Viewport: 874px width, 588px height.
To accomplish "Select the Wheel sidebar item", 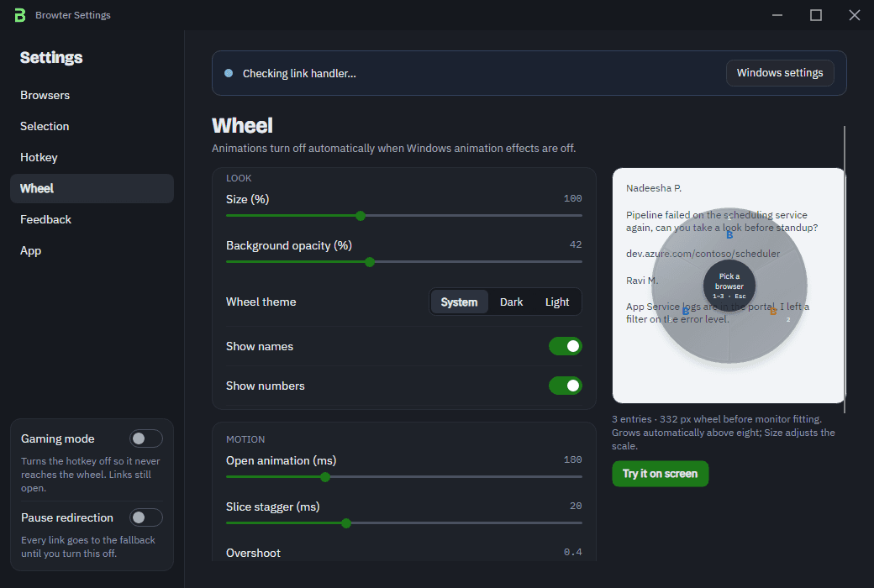I will coord(92,188).
